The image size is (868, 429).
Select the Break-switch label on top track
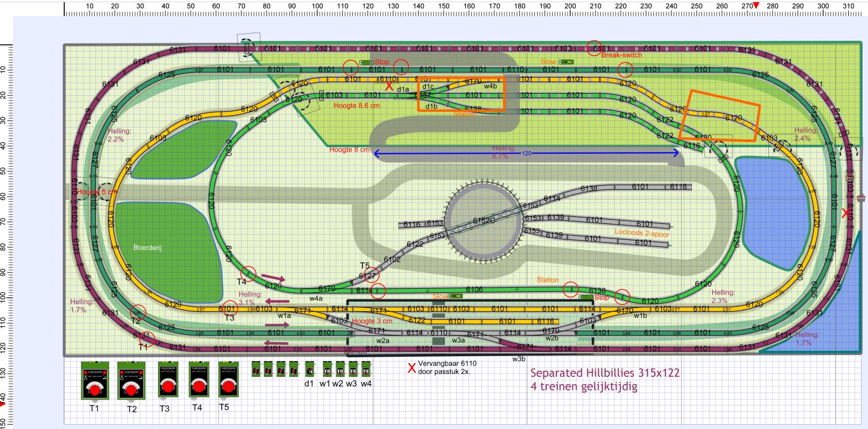click(621, 55)
